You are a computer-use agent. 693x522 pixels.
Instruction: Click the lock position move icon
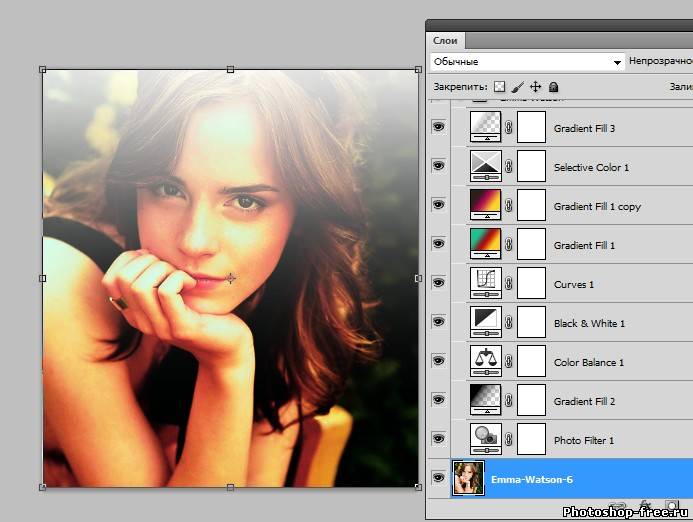pos(535,88)
